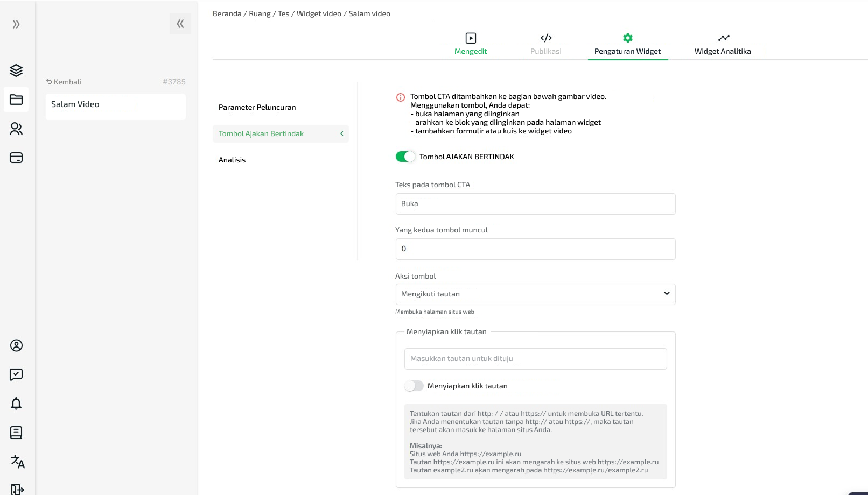Click the credit card billing icon
Viewport: 868px width, 495px height.
click(16, 158)
